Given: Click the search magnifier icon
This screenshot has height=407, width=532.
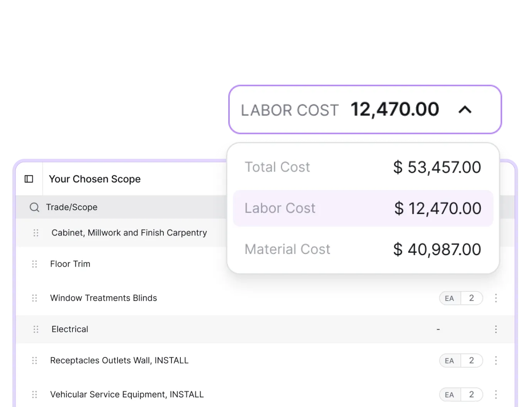Looking at the screenshot, I should point(34,207).
